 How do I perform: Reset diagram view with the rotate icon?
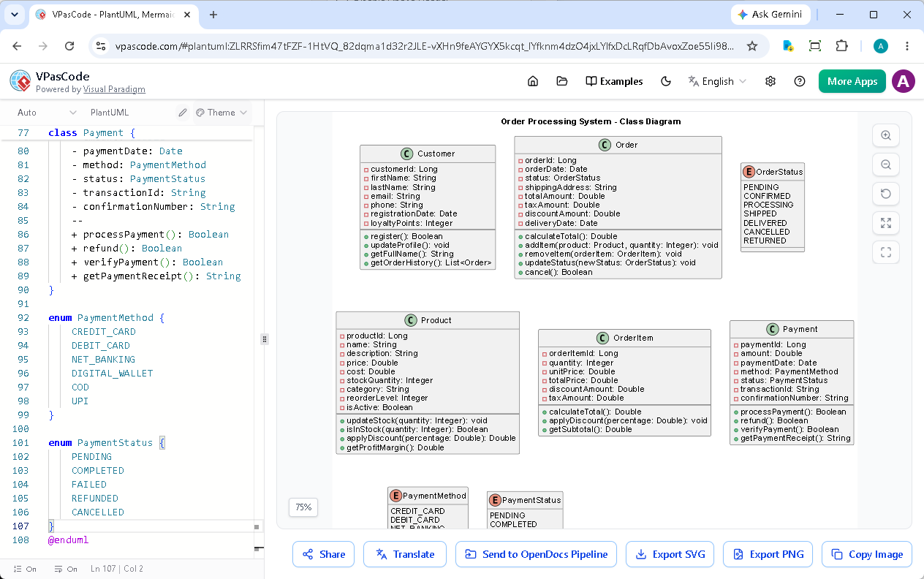(x=886, y=194)
